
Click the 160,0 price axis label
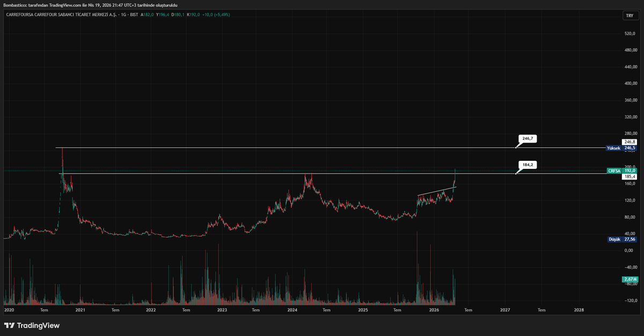[631, 183]
